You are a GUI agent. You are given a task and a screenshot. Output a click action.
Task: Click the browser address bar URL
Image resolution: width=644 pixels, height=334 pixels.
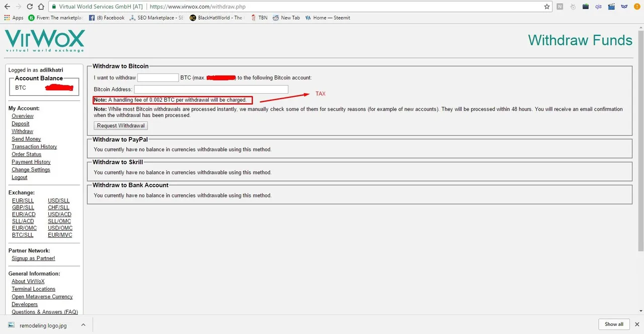[x=198, y=7]
